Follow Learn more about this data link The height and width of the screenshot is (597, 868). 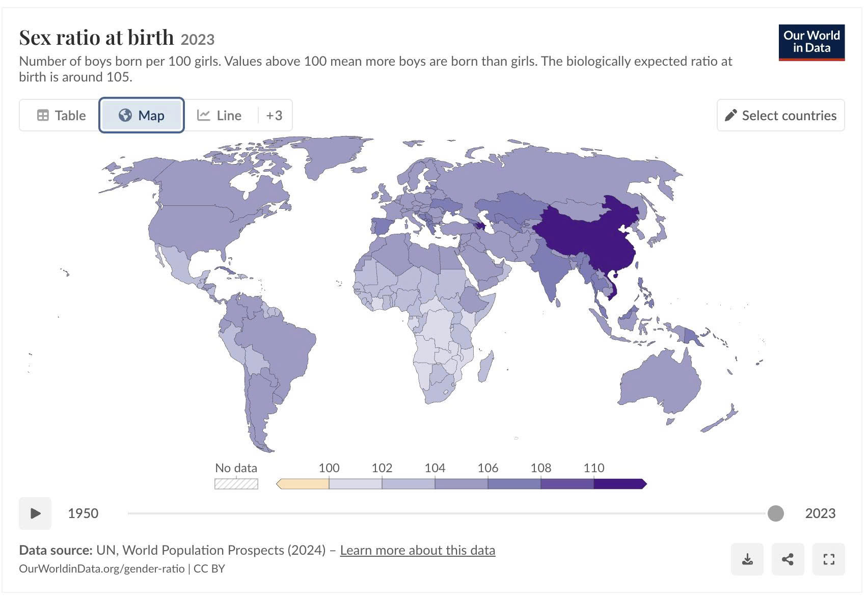418,550
